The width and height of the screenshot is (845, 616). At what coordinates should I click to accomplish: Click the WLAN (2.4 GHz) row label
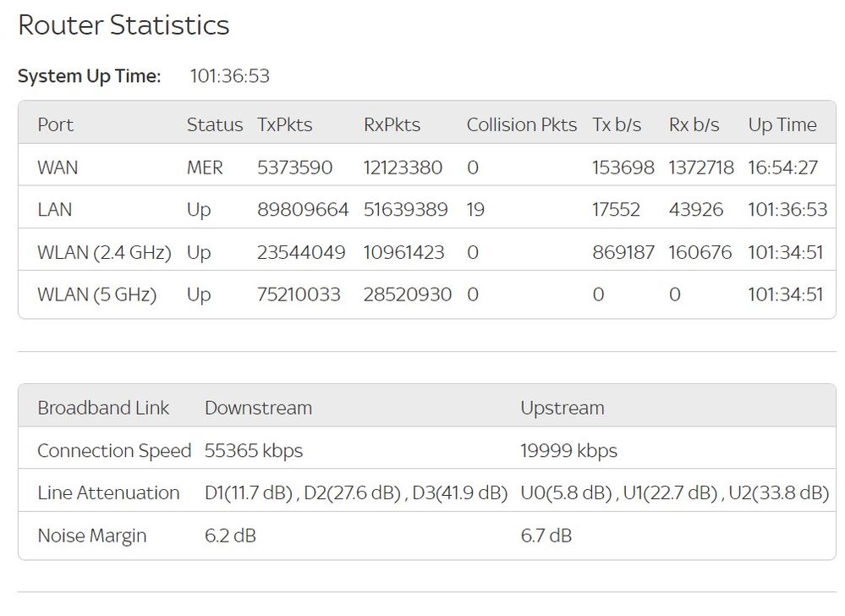point(104,252)
